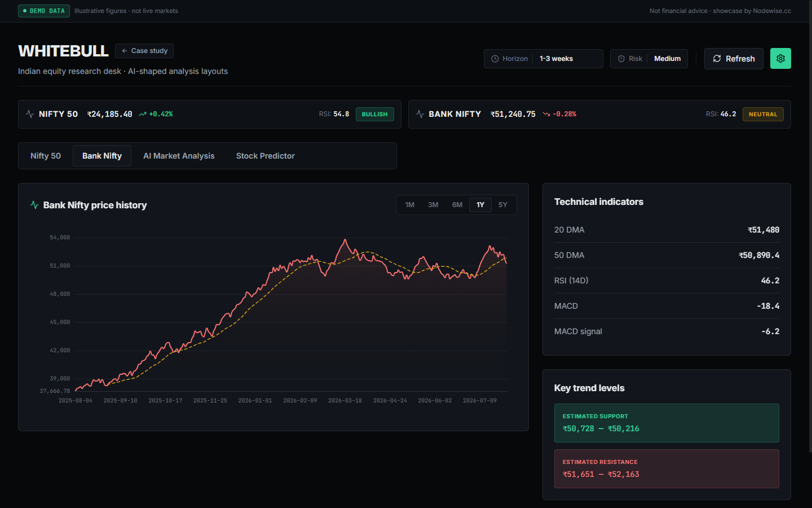The width and height of the screenshot is (812, 508).
Task: Click the MACD signal value -6.2
Action: [770, 331]
